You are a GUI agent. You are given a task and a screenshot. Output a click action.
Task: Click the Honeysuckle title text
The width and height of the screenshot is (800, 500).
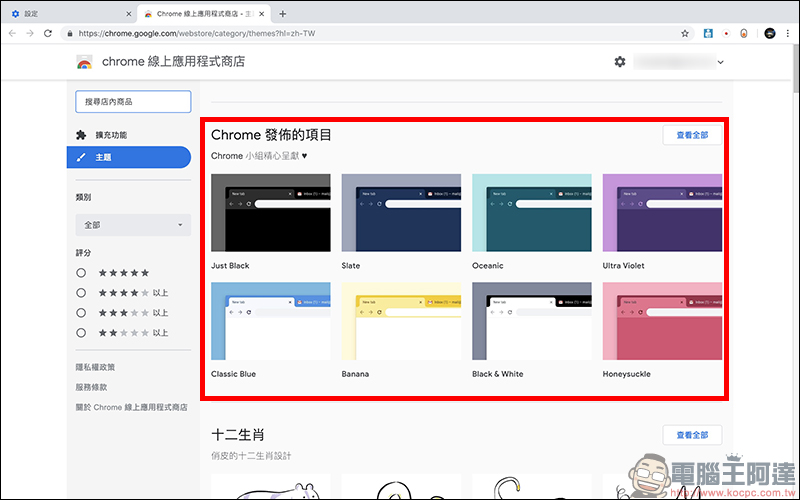click(x=627, y=374)
